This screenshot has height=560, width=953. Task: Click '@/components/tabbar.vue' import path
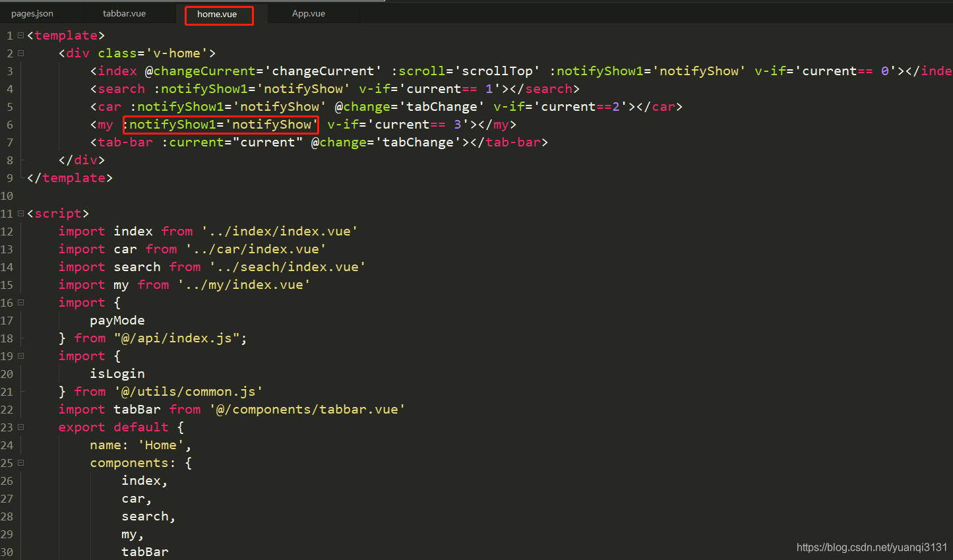[x=307, y=410]
